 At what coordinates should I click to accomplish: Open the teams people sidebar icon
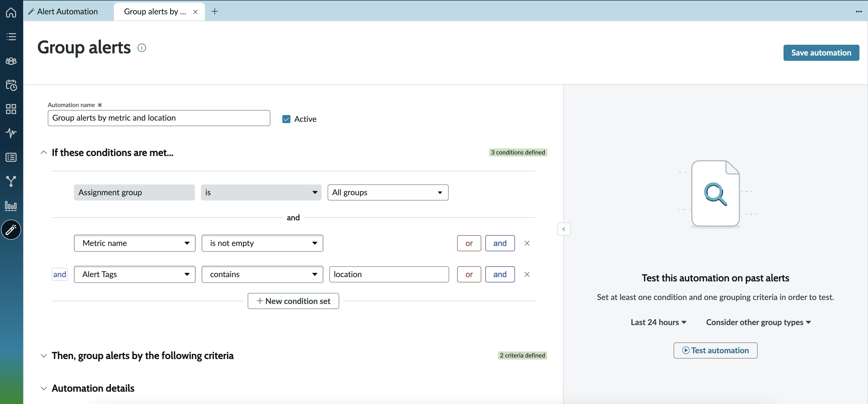click(x=11, y=61)
